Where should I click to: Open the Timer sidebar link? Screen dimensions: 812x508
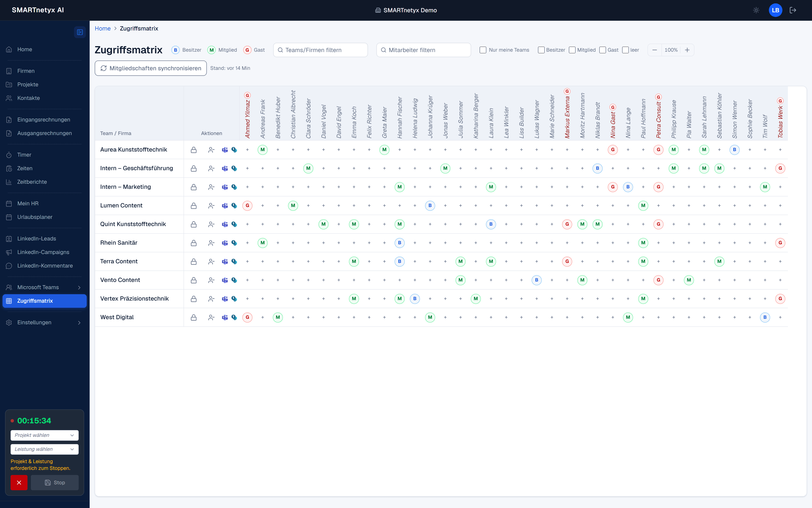[x=44, y=155]
